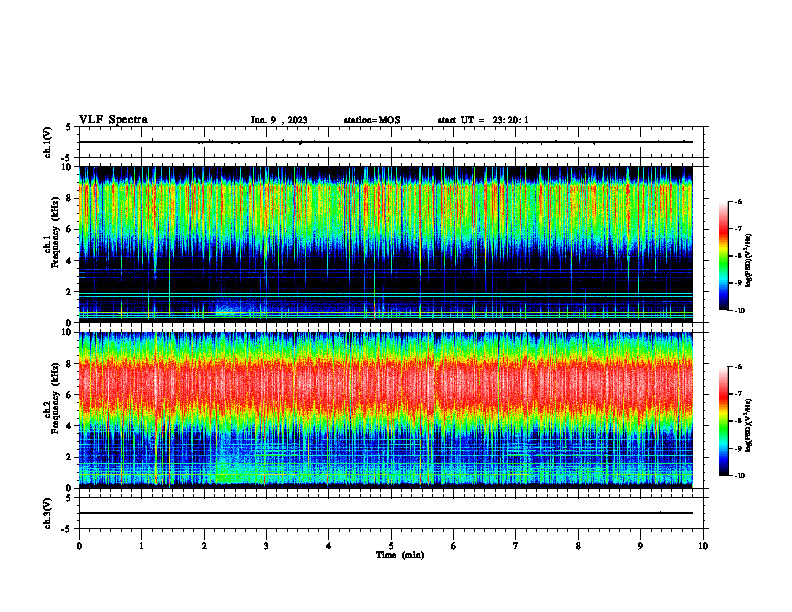
Task: Click the ch.1 spectrogram "2" kHz tick label
Action: [70, 292]
